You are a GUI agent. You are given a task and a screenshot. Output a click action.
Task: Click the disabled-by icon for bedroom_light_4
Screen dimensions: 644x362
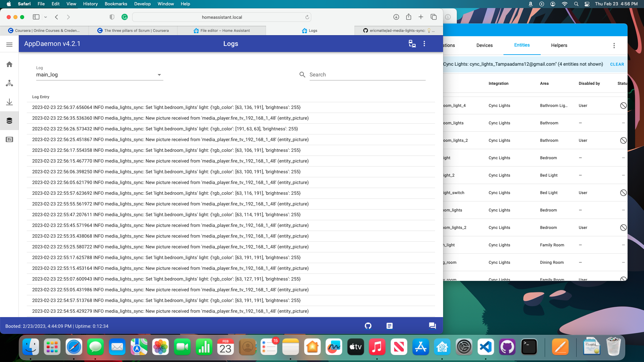click(x=623, y=105)
